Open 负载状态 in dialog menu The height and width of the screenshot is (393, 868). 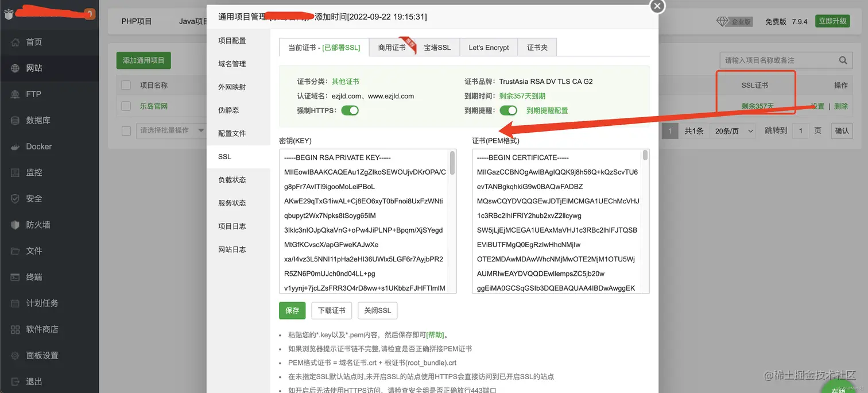[x=238, y=180]
